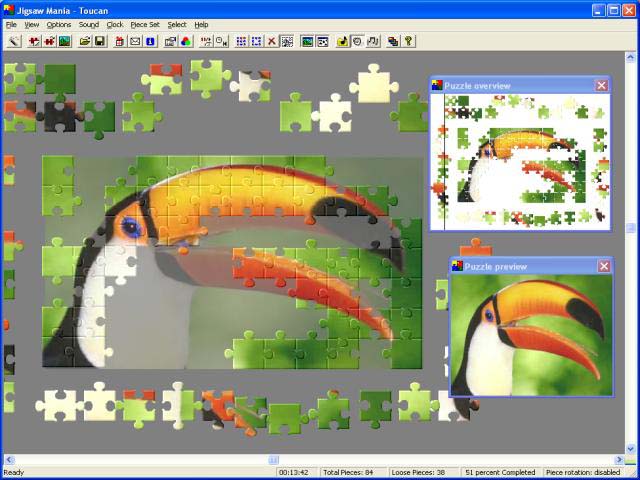640x480 pixels.
Task: Click the blue info toolbar icon
Action: [150, 41]
